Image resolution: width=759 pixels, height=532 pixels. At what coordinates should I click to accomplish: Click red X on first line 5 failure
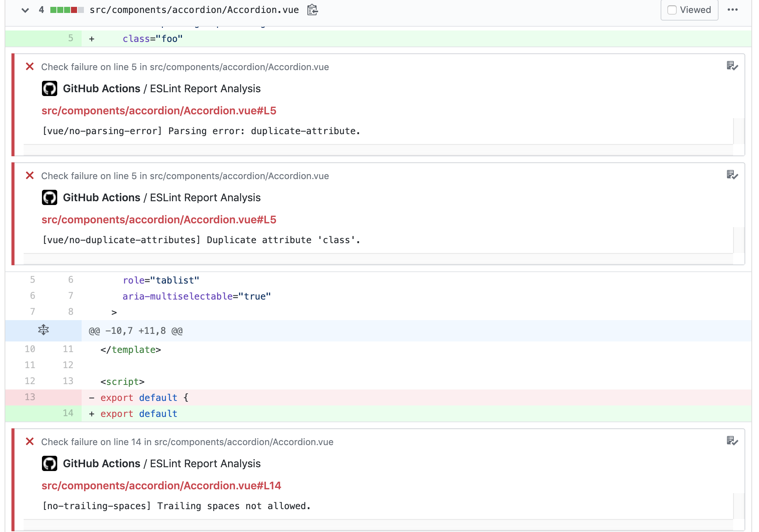point(30,66)
